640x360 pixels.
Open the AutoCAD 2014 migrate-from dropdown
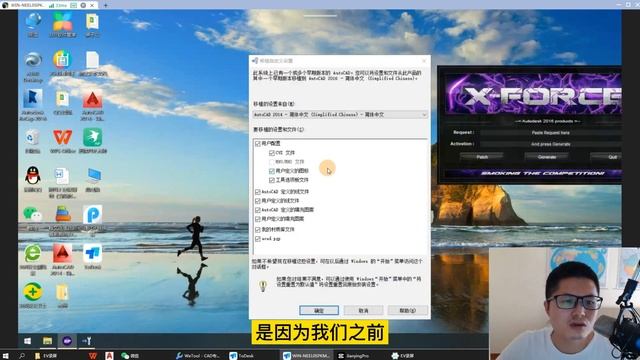point(340,115)
